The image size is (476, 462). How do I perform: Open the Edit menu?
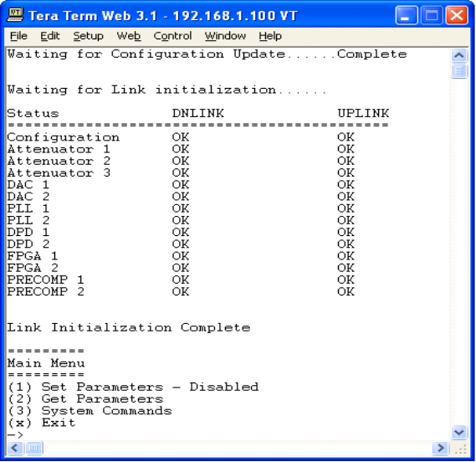(50, 36)
